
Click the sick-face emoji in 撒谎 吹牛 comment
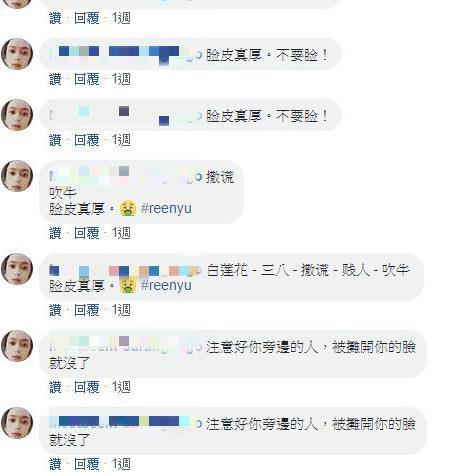tap(128, 208)
